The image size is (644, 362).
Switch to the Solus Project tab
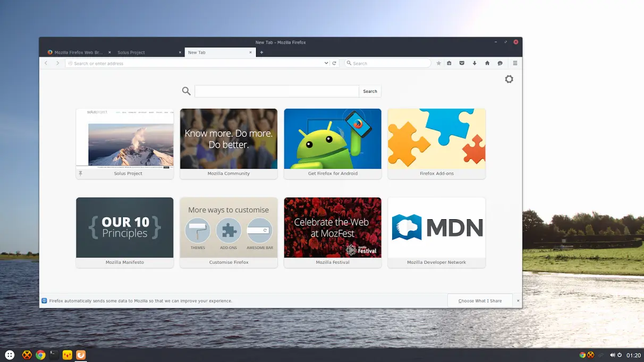point(149,53)
